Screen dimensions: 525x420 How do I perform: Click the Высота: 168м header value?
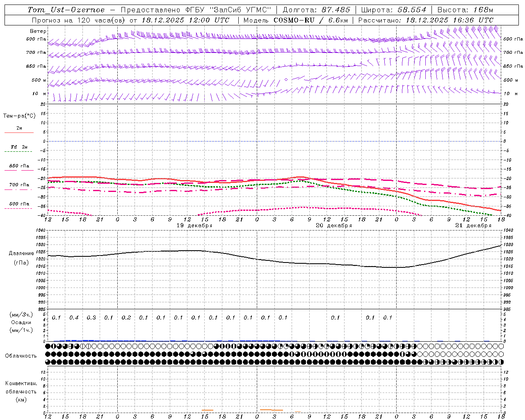tap(465, 10)
